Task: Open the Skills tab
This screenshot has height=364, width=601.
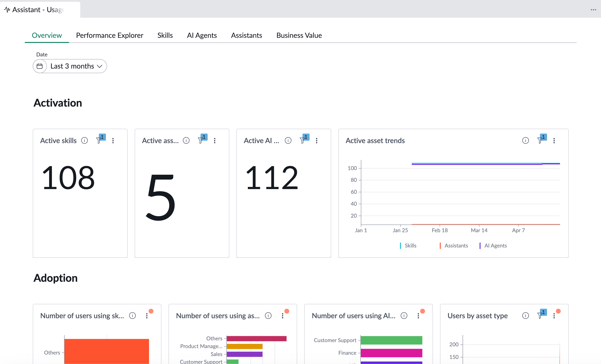Action: coord(165,35)
